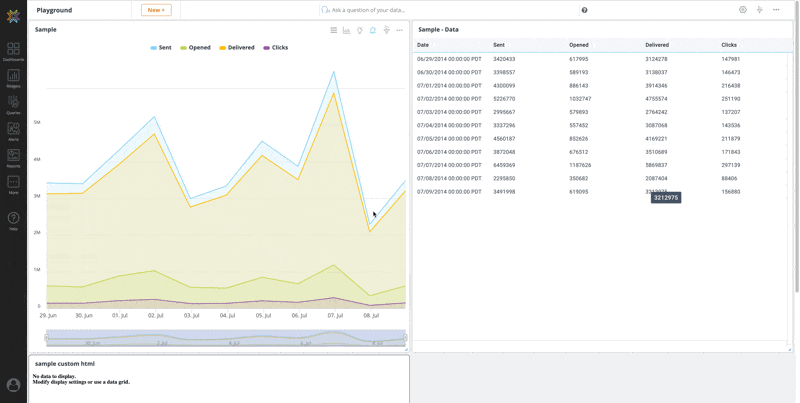The image size is (800, 403).
Task: Open Alerts from the sidebar
Action: pyautogui.click(x=13, y=131)
